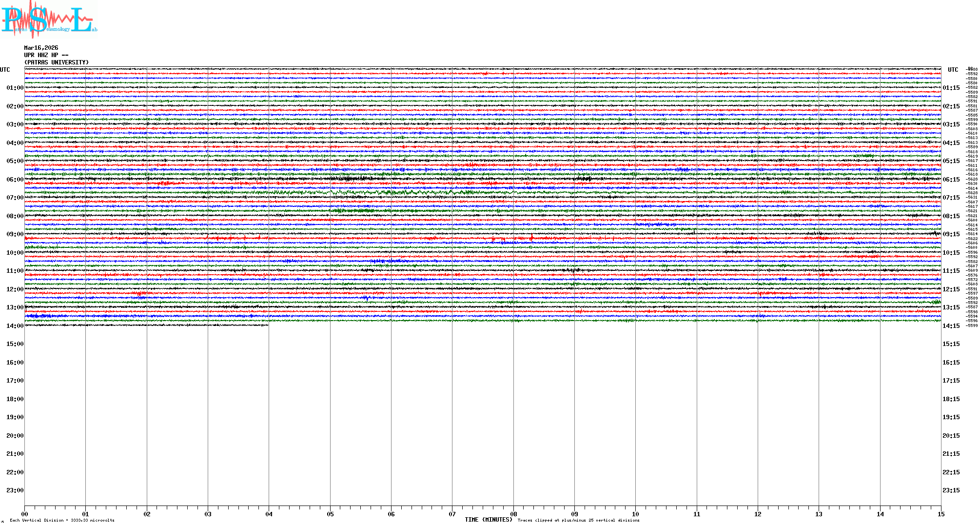Click the Each Vertical Division microvolts note
Image resolution: width=980 pixels, height=527 pixels.
pyautogui.click(x=62, y=520)
